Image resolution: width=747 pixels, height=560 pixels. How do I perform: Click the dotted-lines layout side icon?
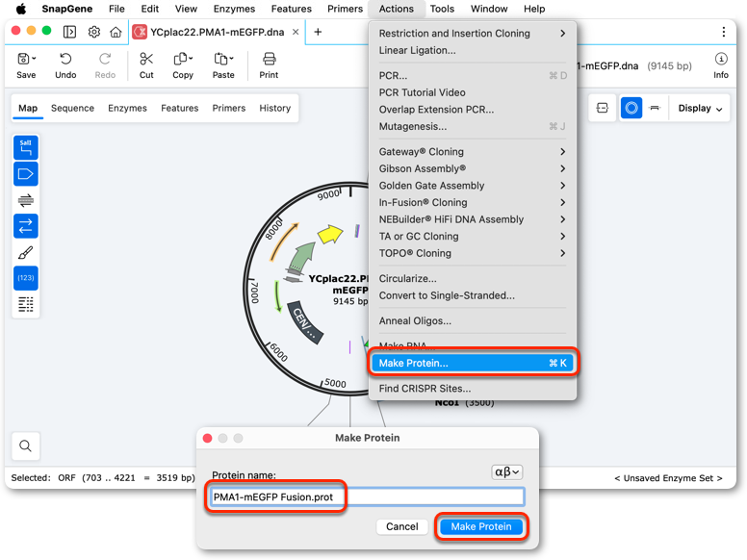[26, 304]
